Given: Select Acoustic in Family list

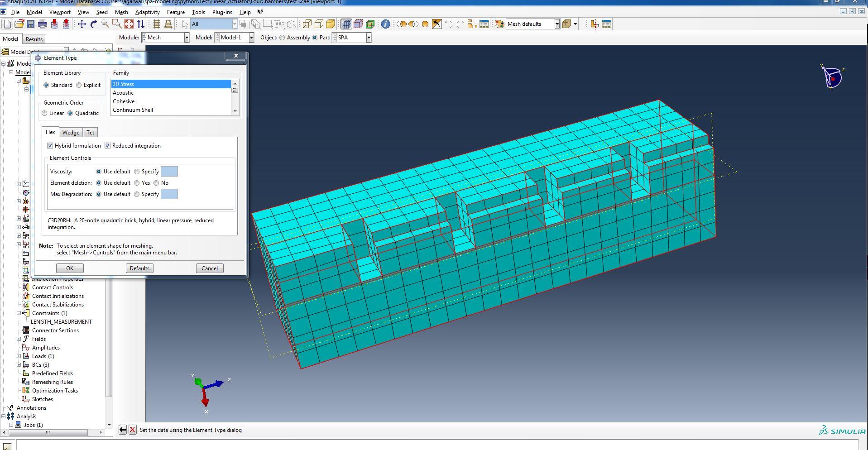Looking at the screenshot, I should 171,93.
